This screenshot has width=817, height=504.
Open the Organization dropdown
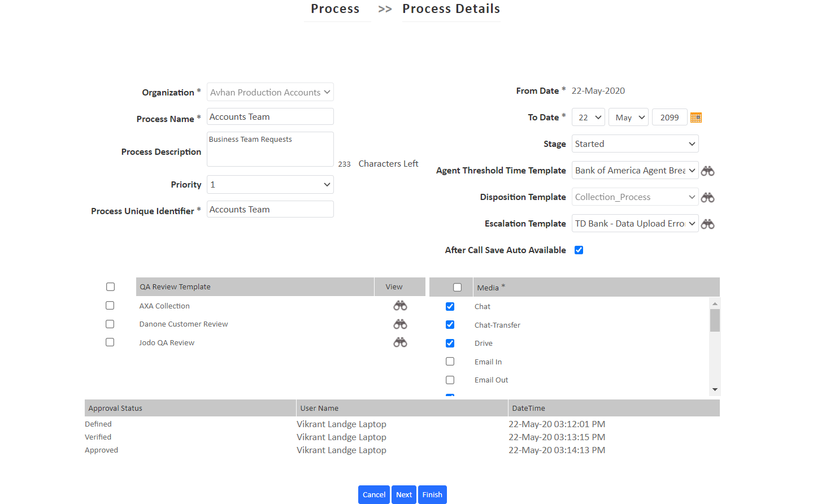[270, 92]
